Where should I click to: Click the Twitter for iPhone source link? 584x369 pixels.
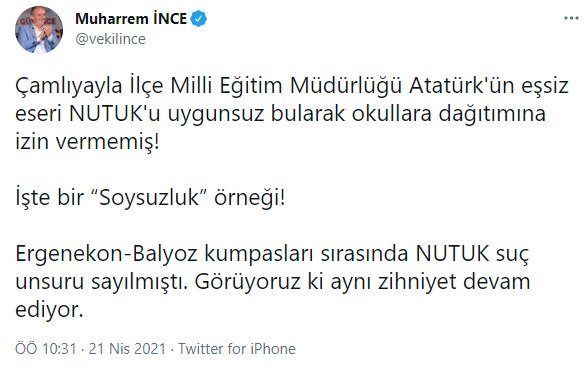(x=237, y=349)
